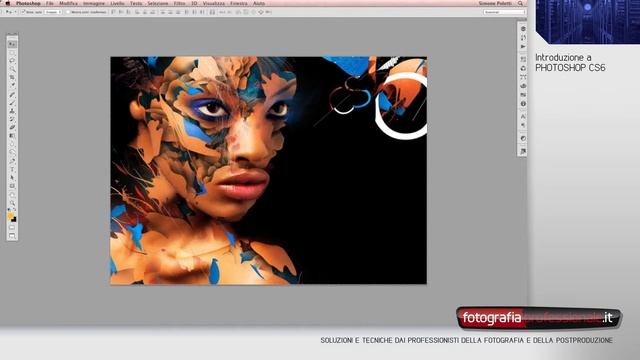Select the Dodge tool
Viewport: 640px width, 360px height.
pos(12,152)
